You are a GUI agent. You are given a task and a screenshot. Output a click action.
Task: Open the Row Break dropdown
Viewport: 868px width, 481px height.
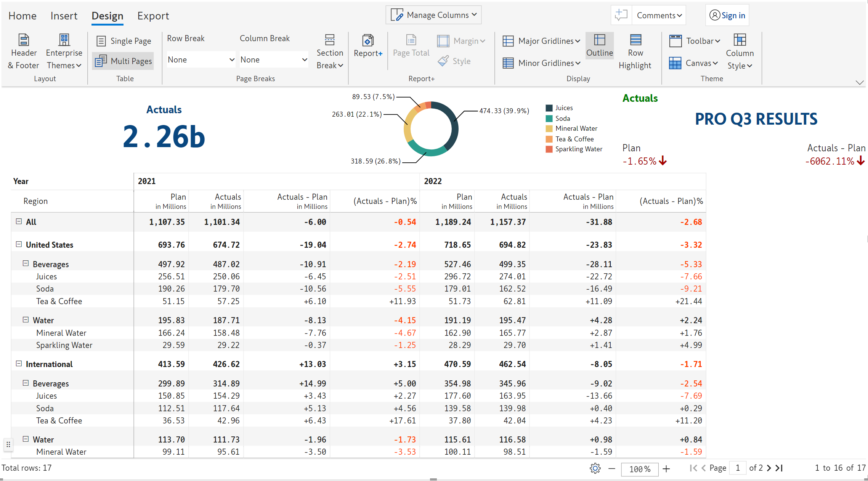point(201,60)
